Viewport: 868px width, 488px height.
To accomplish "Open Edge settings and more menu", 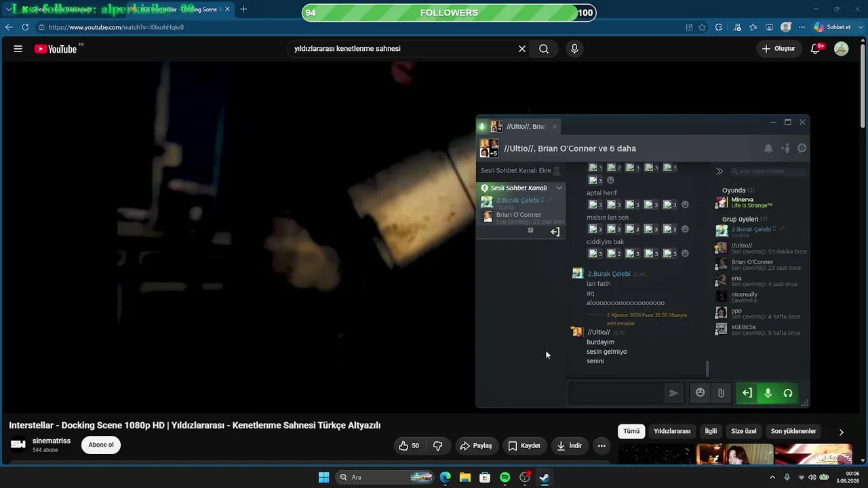I will [802, 27].
